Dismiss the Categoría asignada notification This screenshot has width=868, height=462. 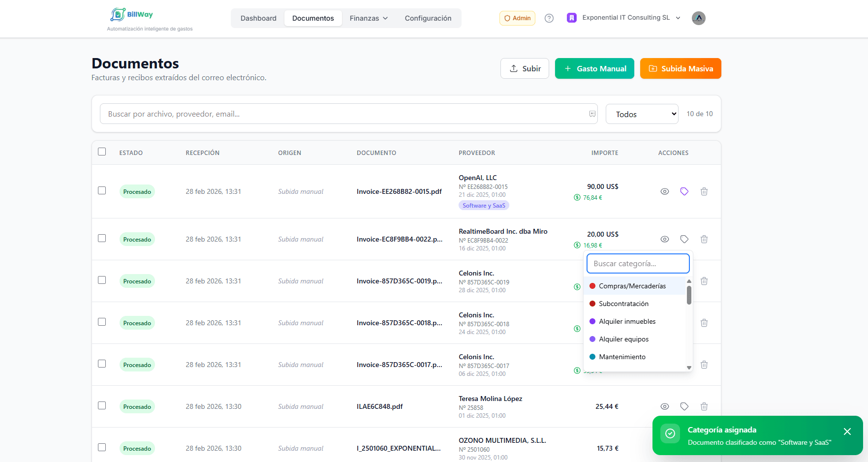847,431
